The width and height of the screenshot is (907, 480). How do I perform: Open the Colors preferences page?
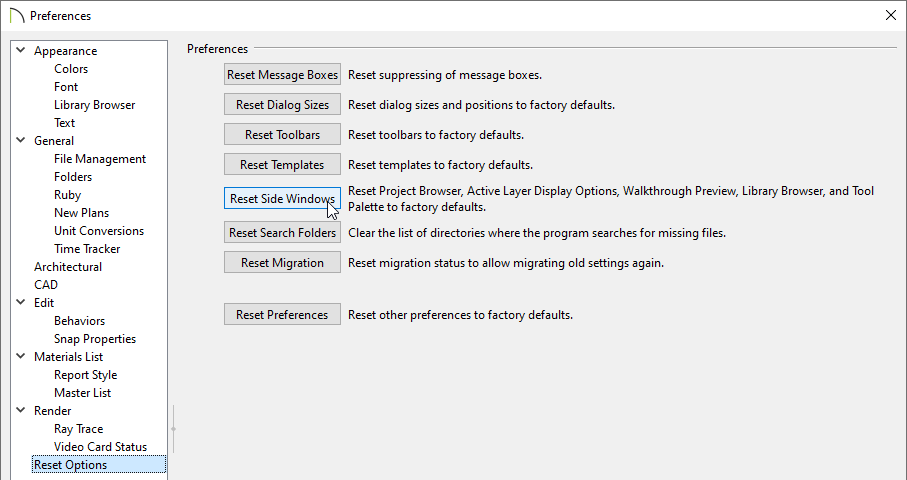click(71, 69)
